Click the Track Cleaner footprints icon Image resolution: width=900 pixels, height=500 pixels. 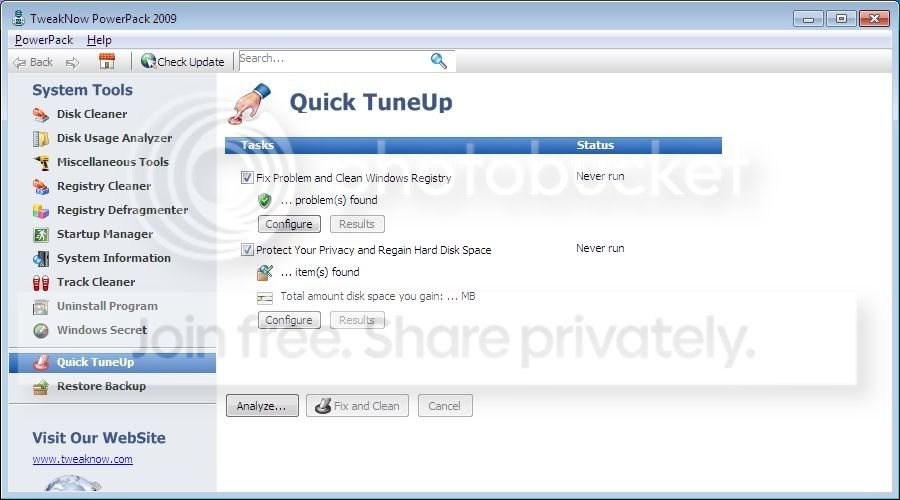(41, 282)
